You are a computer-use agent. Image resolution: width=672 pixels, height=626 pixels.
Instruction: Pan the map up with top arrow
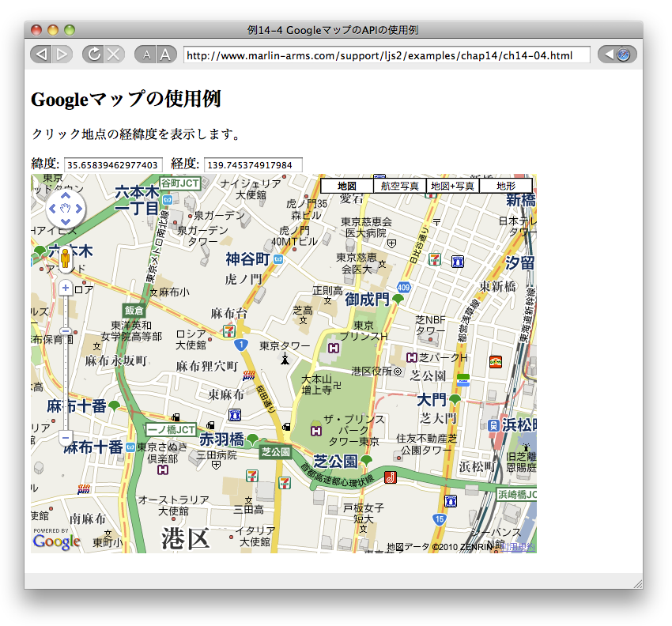coord(66,194)
